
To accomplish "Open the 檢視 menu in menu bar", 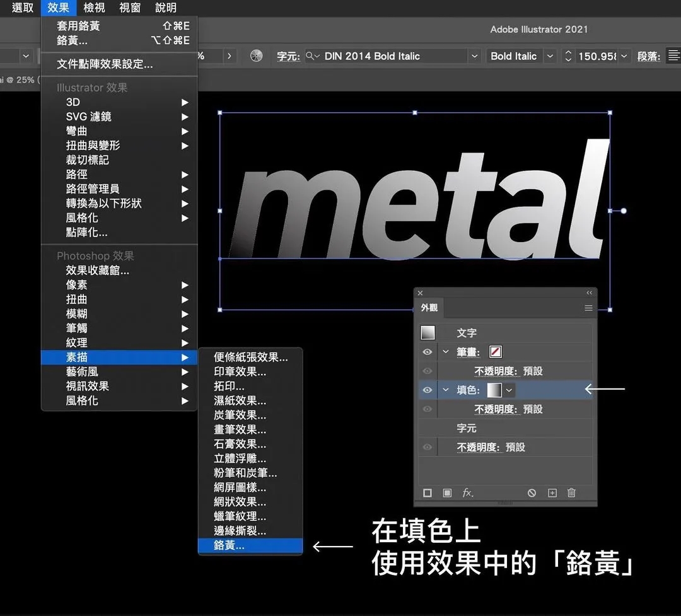I will [94, 8].
